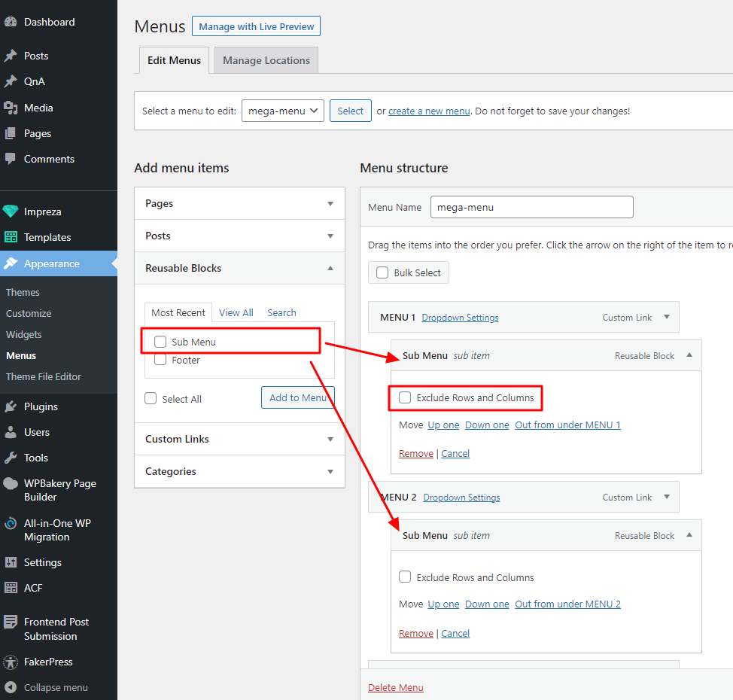This screenshot has height=700, width=733.
Task: Expand the MENU 1 item arrow
Action: (x=667, y=317)
